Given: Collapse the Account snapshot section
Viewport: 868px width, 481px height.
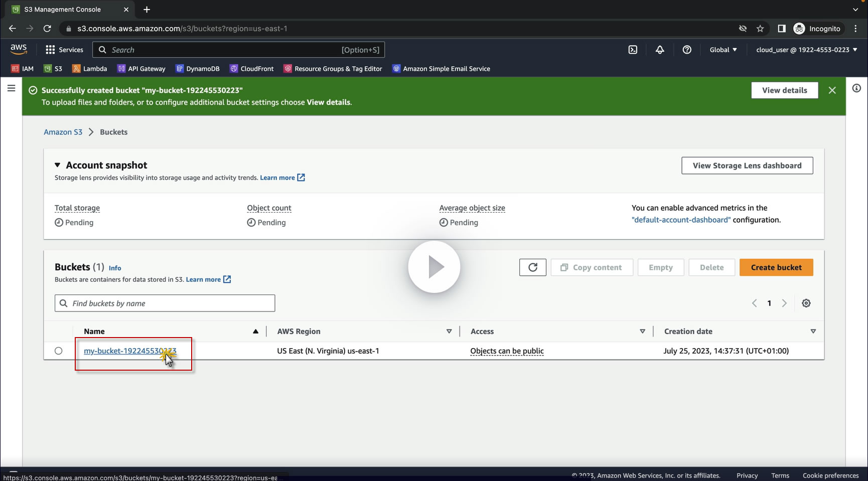Looking at the screenshot, I should pos(57,165).
